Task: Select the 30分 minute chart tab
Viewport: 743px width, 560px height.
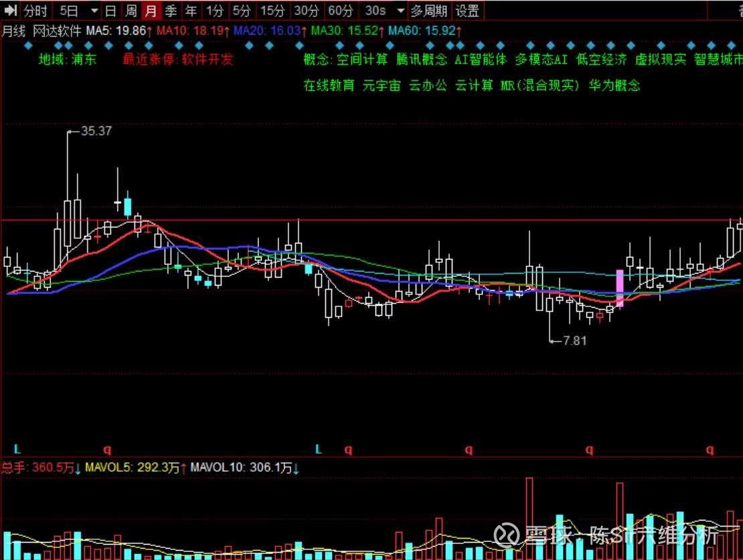Action: 306,11
